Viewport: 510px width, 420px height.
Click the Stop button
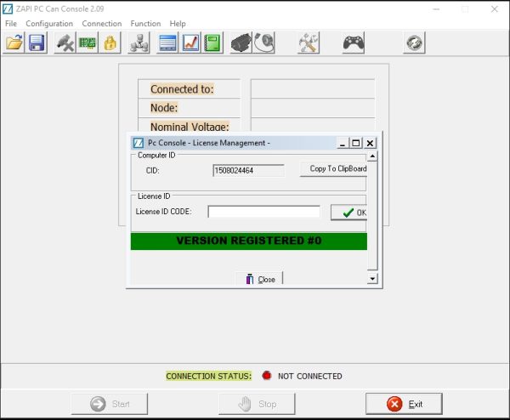257,404
